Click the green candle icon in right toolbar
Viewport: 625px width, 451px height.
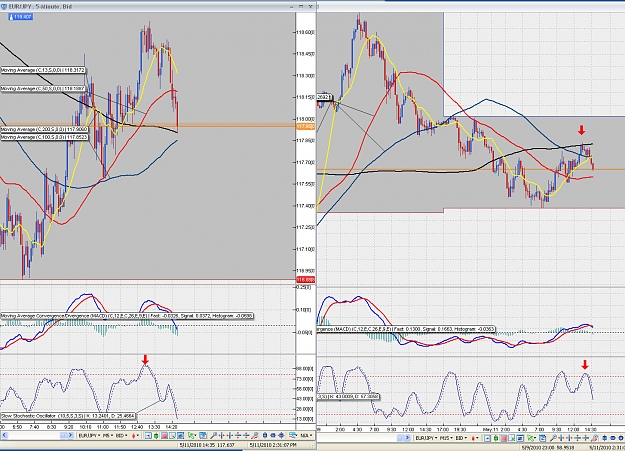496,438
